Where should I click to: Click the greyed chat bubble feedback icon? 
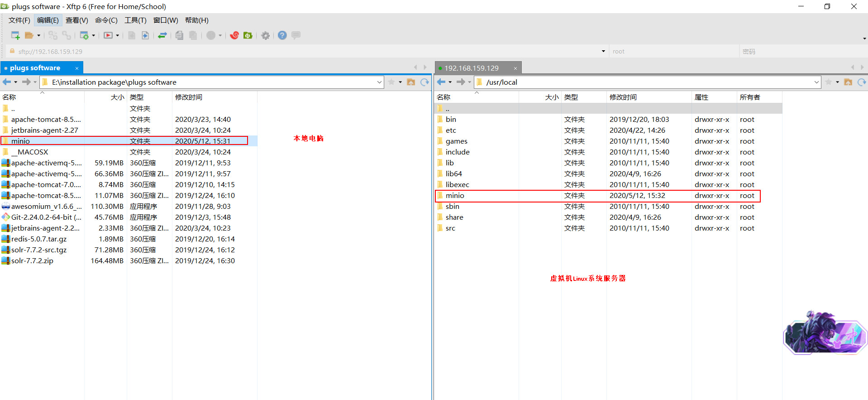296,35
